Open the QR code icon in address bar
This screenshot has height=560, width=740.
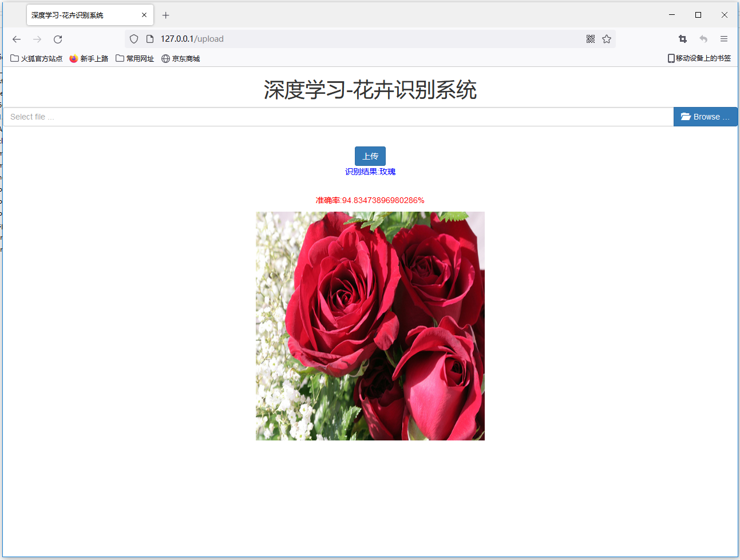point(591,39)
